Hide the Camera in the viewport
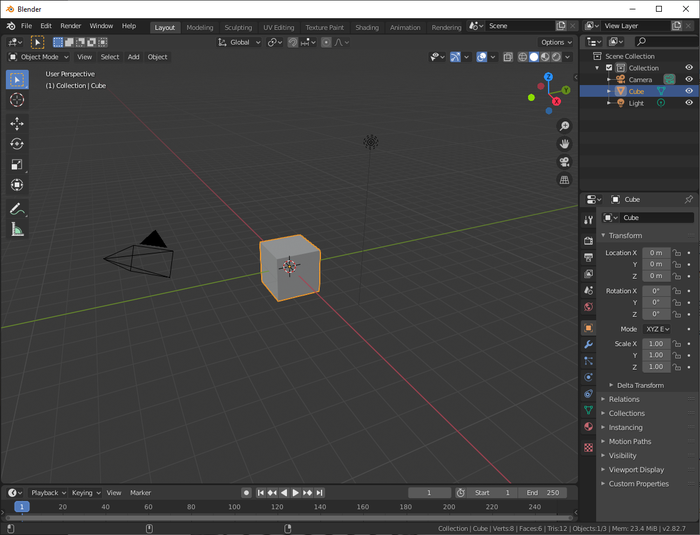The height and width of the screenshot is (535, 700). point(688,79)
